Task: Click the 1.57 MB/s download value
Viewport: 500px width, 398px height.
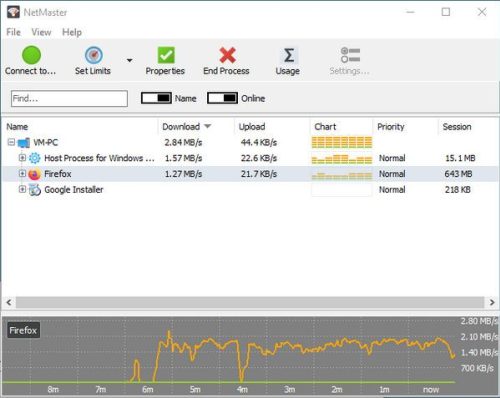Action: pyautogui.click(x=184, y=158)
